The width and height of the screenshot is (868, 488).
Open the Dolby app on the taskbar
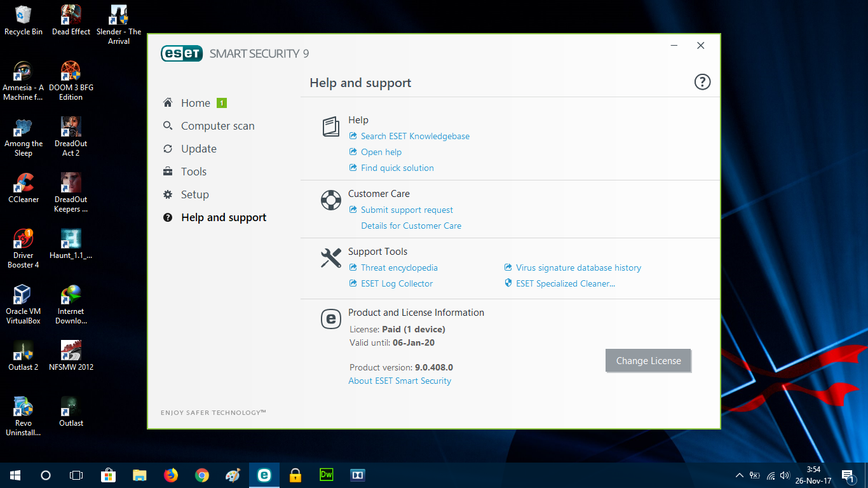[x=358, y=475]
